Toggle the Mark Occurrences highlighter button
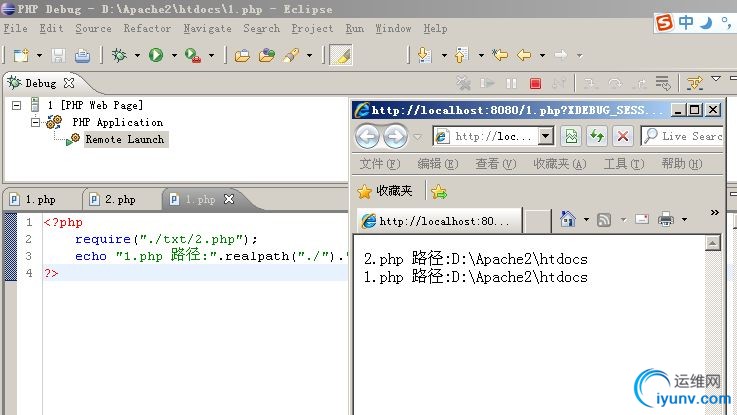The image size is (737, 415). click(x=341, y=55)
